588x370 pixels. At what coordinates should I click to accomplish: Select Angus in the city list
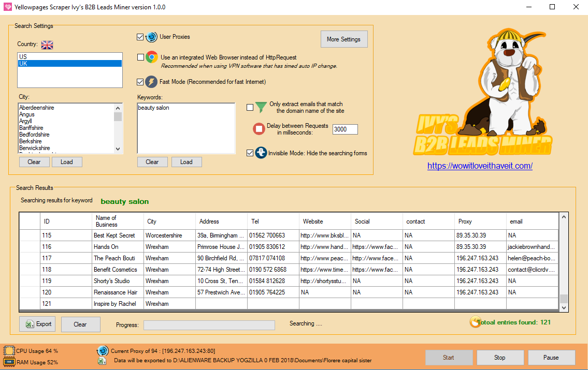point(26,114)
